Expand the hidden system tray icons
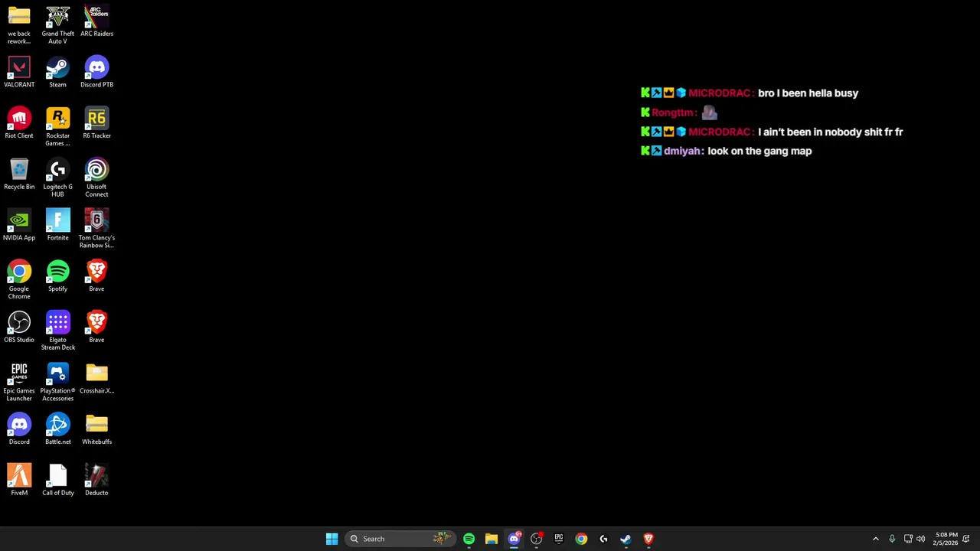 (876, 539)
